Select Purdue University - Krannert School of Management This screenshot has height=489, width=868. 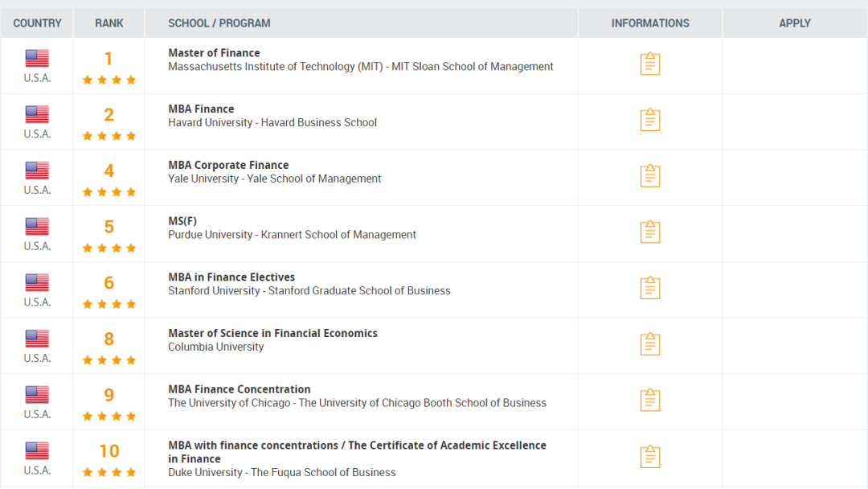[292, 235]
